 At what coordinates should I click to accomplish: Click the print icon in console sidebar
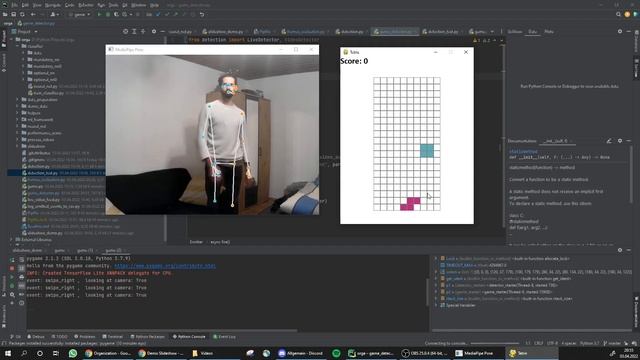21,277
